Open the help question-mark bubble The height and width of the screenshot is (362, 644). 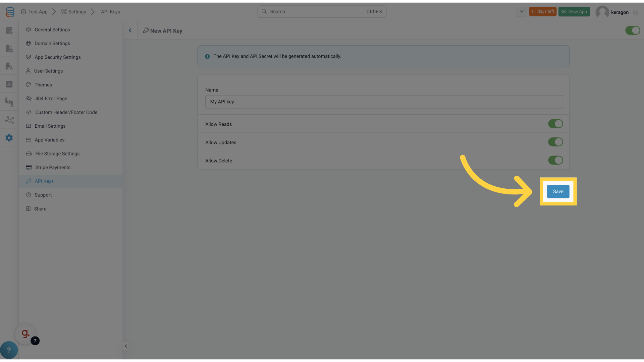point(9,350)
